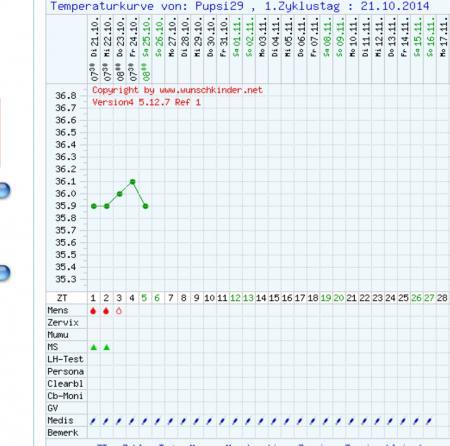Click cycle day number '28' in ZT row
This screenshot has height=446, width=450.
442,298
